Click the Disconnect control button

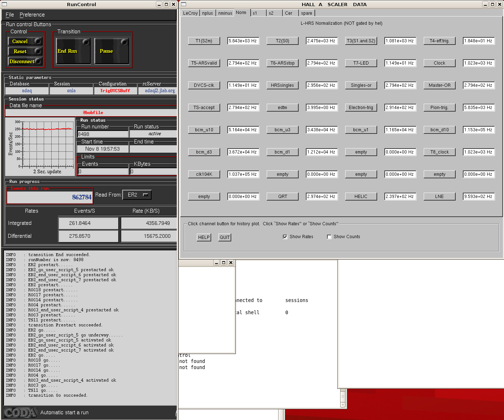click(x=25, y=61)
